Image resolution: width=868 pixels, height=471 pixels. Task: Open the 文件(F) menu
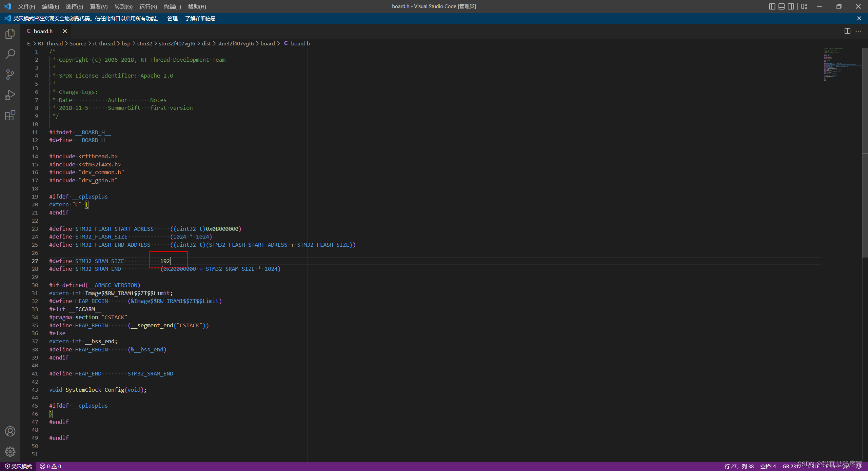click(26, 6)
